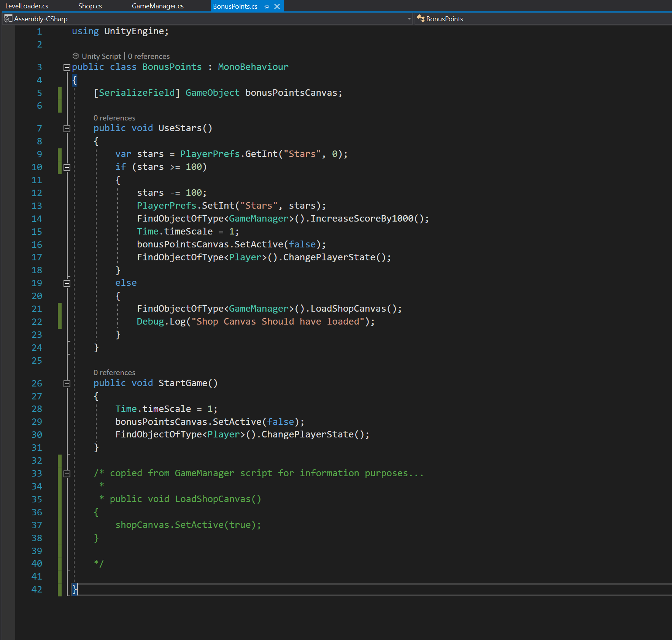
Task: Click the Assembly-CSharp project icon
Action: point(8,19)
